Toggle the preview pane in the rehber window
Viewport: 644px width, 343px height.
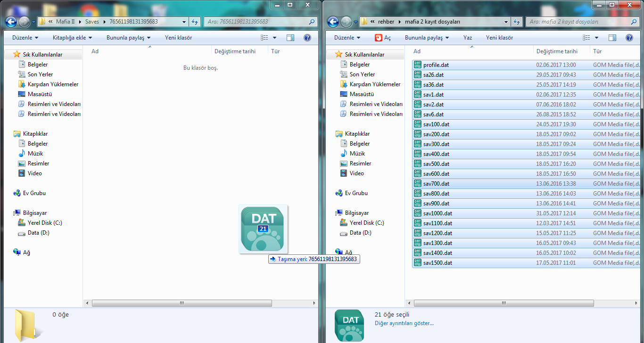(x=612, y=38)
